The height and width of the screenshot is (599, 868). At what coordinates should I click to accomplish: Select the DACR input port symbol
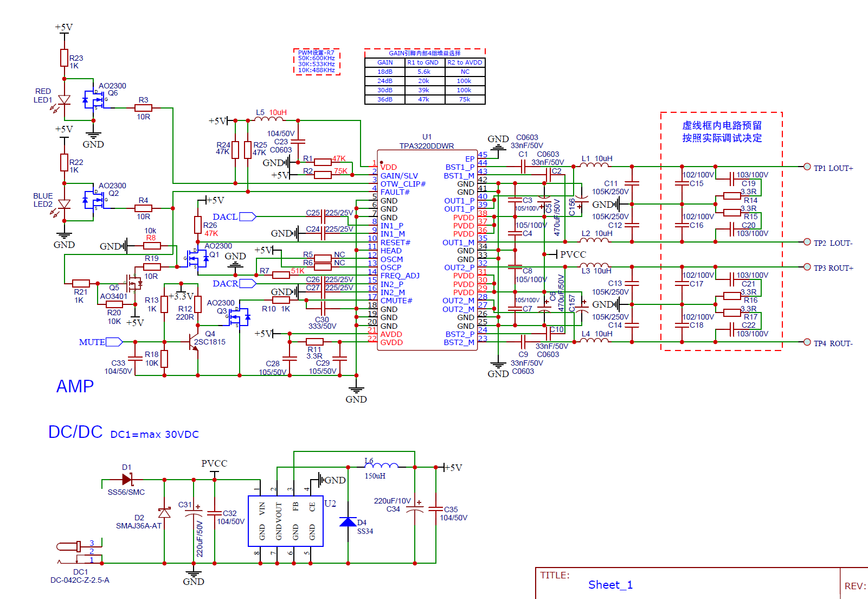tap(248, 283)
